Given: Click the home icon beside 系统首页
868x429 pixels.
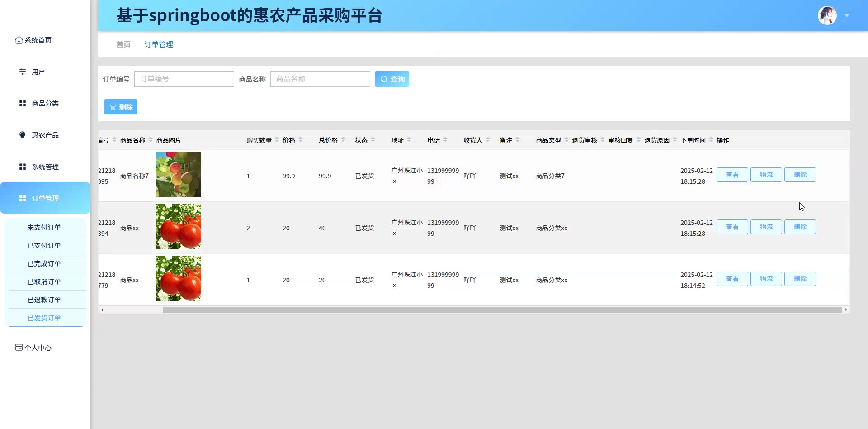Looking at the screenshot, I should coord(19,40).
